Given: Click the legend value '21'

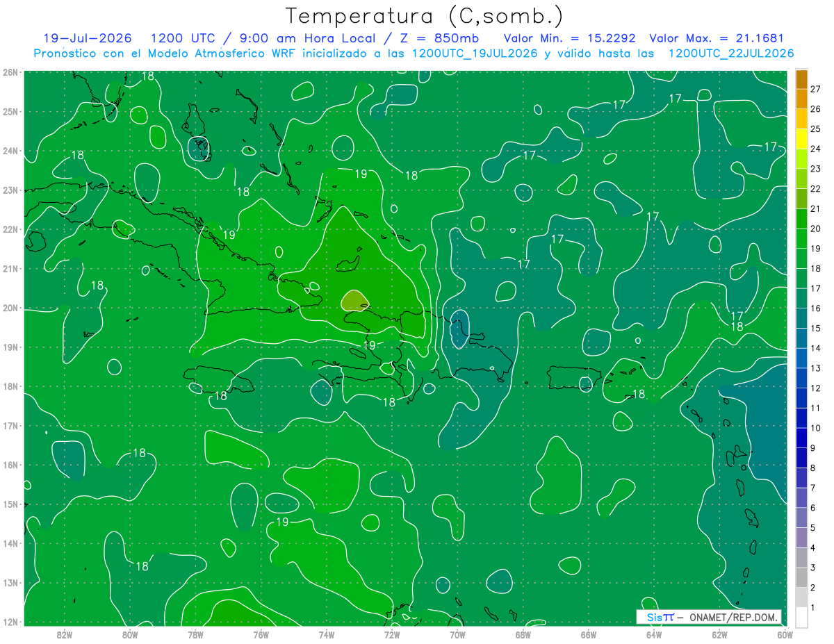Looking at the screenshot, I should pyautogui.click(x=815, y=208).
